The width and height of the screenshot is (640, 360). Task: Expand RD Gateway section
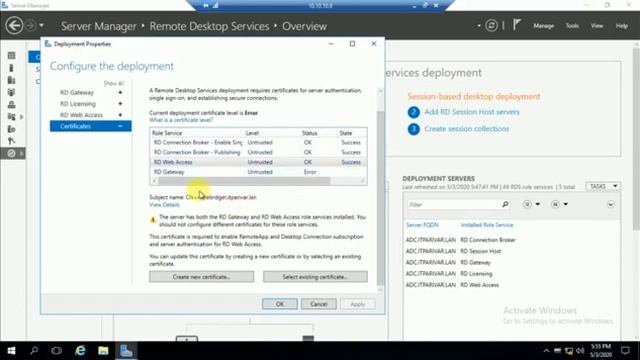[120, 93]
